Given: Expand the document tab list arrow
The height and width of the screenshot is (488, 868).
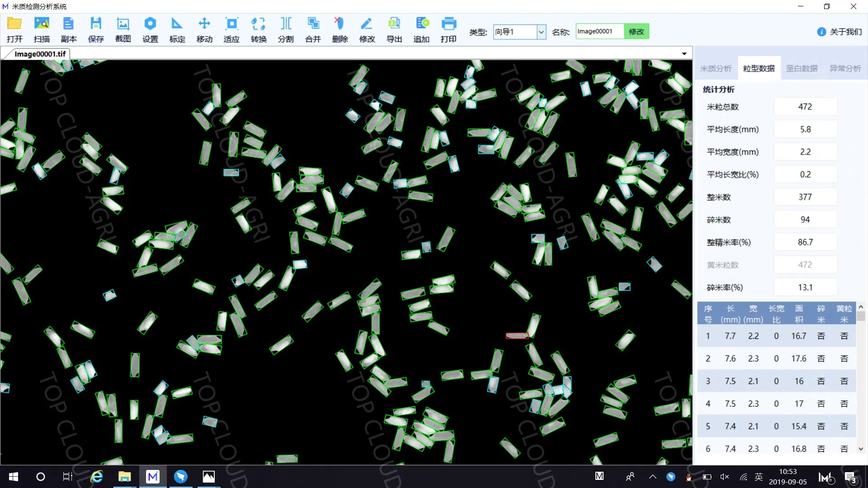Looking at the screenshot, I should coord(684,54).
